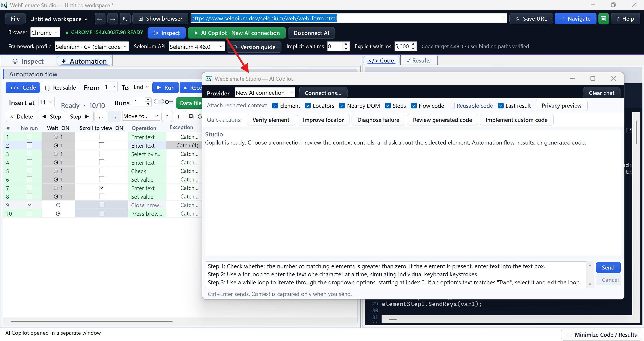Show the browser window

(161, 19)
